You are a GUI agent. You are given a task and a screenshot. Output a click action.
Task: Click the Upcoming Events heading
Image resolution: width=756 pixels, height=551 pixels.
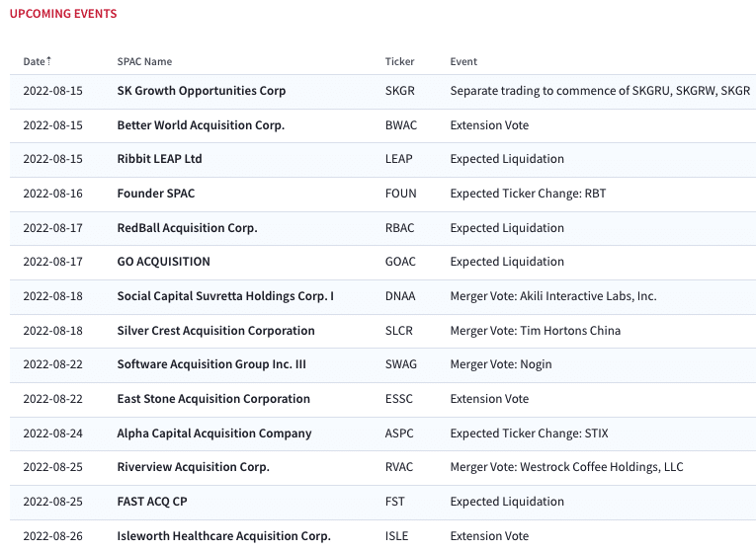(63, 14)
